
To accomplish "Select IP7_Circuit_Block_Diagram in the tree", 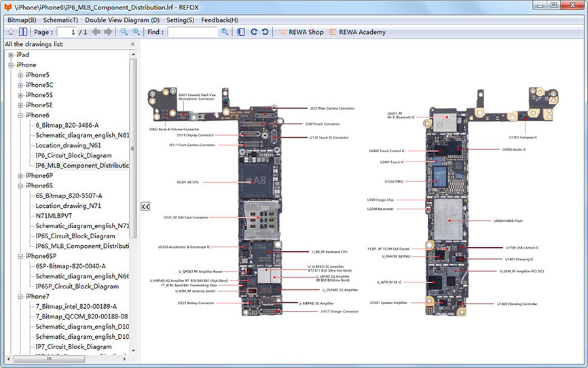I will click(x=73, y=347).
